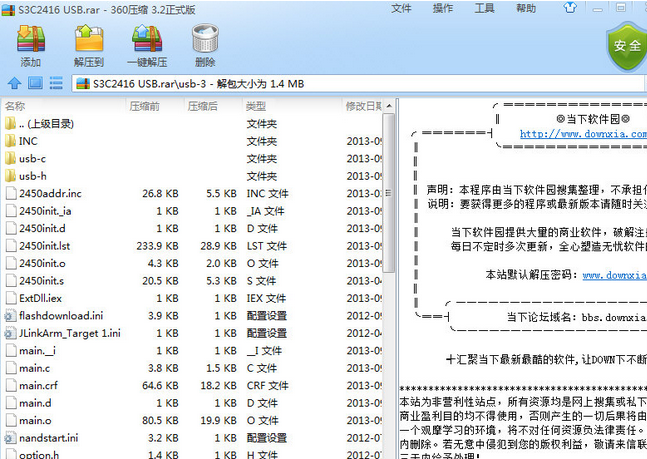Click the JLinkArm_Target 1.ini file icon
This screenshot has width=647, height=459.
(x=10, y=333)
